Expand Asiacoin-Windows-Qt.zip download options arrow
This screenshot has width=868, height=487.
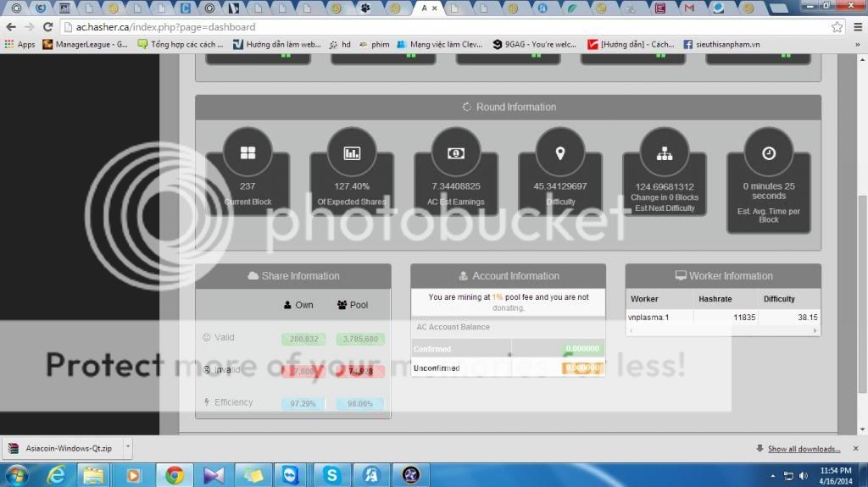[x=127, y=447]
